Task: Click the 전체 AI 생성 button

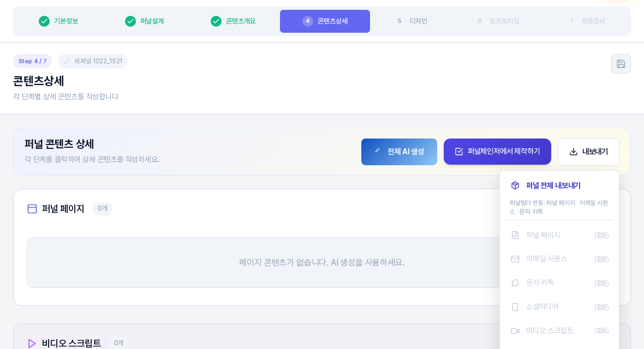Action: (399, 152)
